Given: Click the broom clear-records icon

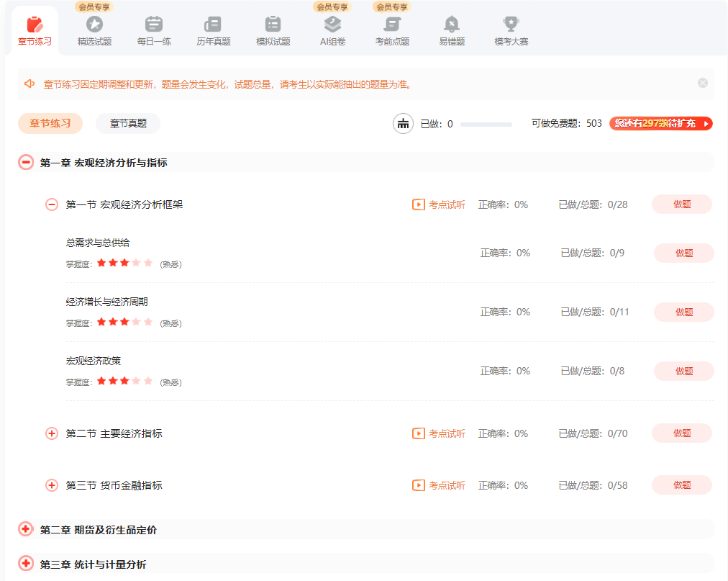Looking at the screenshot, I should (403, 124).
